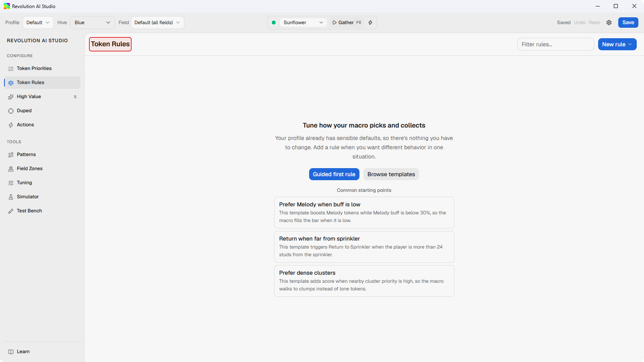Click the Patterns sidebar icon
644x362 pixels.
[x=11, y=155]
